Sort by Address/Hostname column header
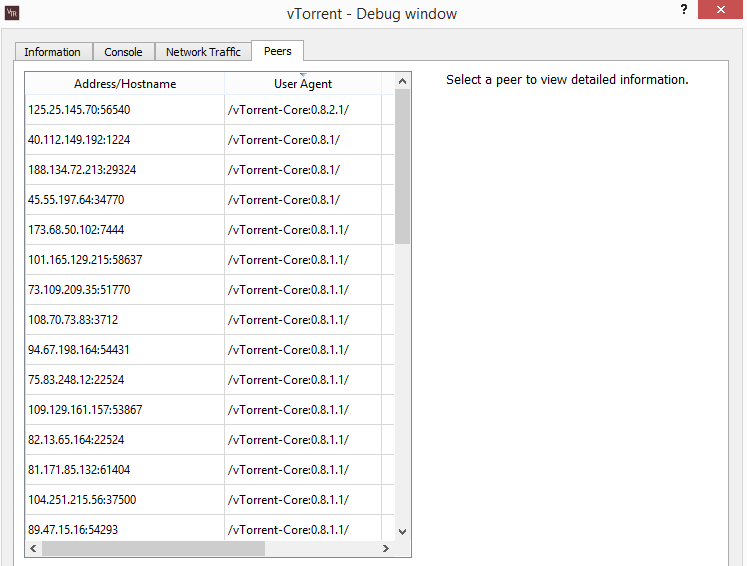747x566 pixels. click(125, 84)
